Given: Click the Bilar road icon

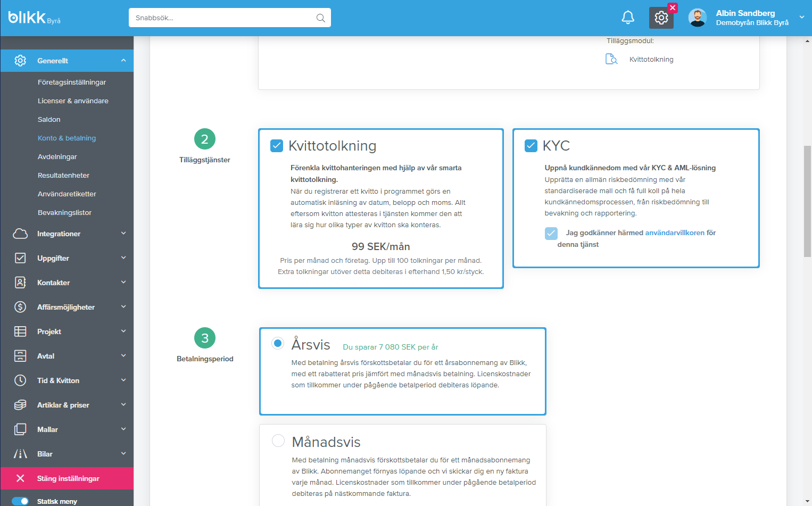Looking at the screenshot, I should coord(20,454).
